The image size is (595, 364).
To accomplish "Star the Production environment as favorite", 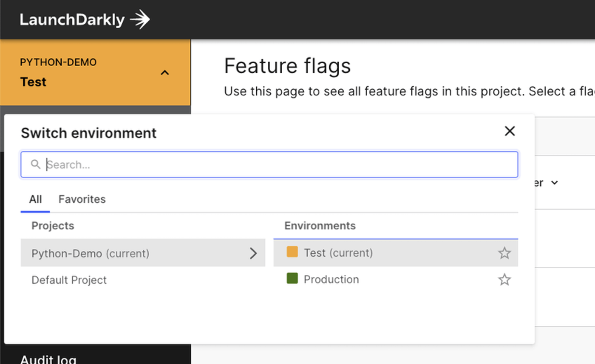I will tap(504, 279).
